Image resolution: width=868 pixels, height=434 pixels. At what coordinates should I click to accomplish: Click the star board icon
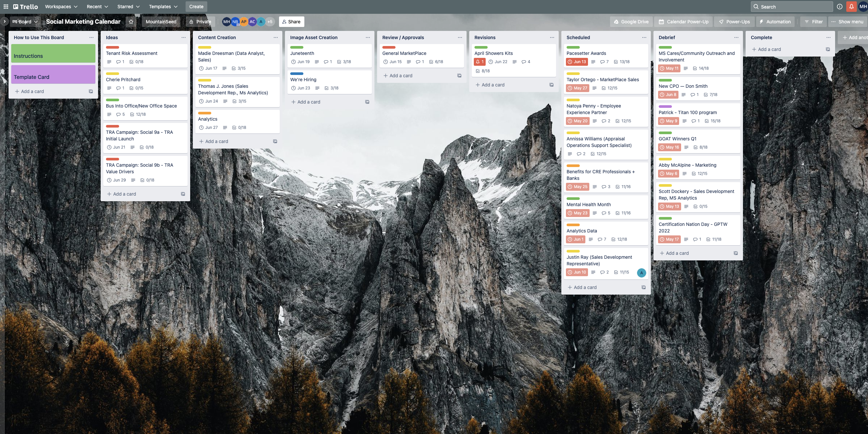[131, 22]
